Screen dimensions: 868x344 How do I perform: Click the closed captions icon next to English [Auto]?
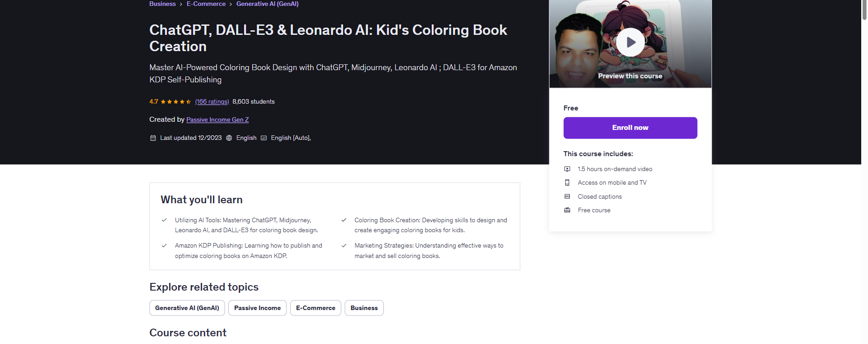pyautogui.click(x=264, y=138)
